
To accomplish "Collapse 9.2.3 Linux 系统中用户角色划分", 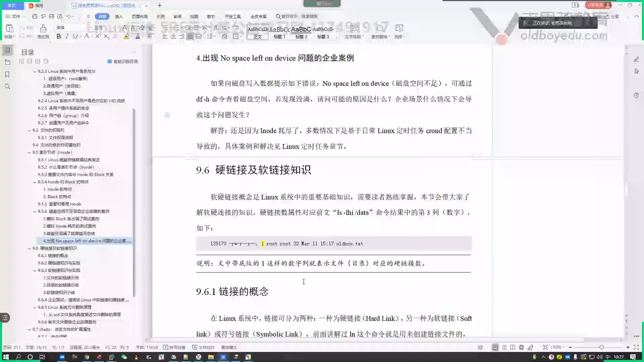I will point(34,71).
